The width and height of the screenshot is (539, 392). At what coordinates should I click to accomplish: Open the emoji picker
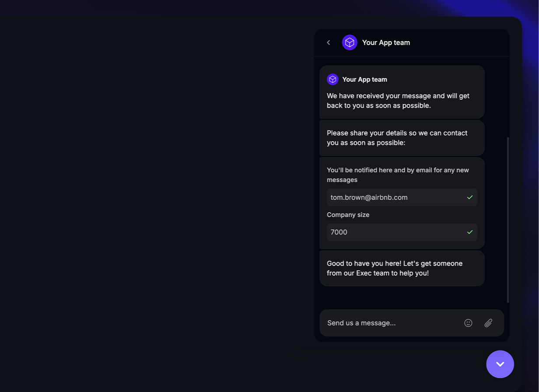(468, 323)
